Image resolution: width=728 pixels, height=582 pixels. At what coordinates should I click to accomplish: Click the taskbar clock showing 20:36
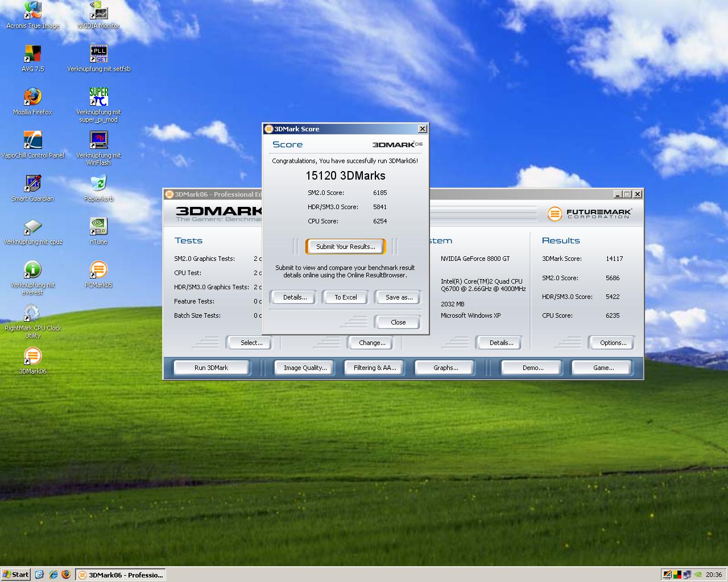click(x=714, y=575)
